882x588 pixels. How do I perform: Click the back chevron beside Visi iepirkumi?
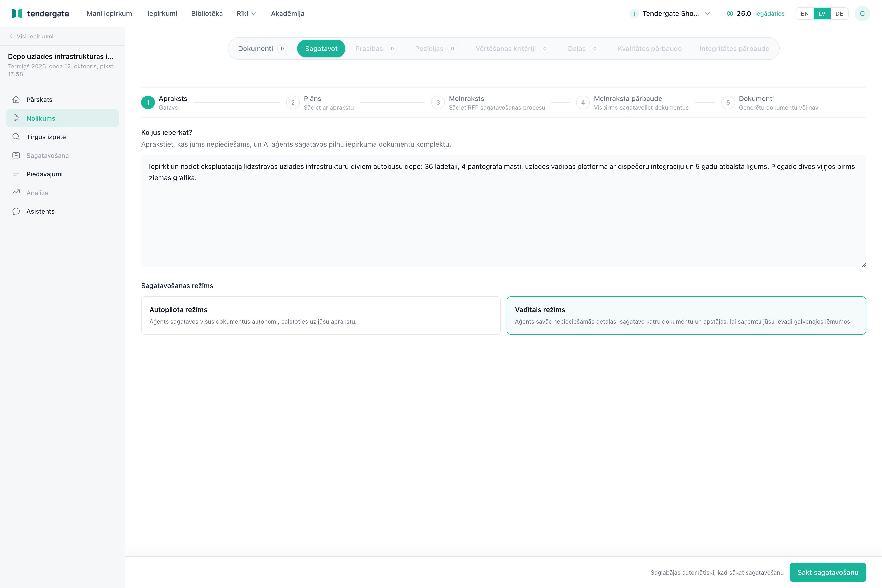pos(11,36)
